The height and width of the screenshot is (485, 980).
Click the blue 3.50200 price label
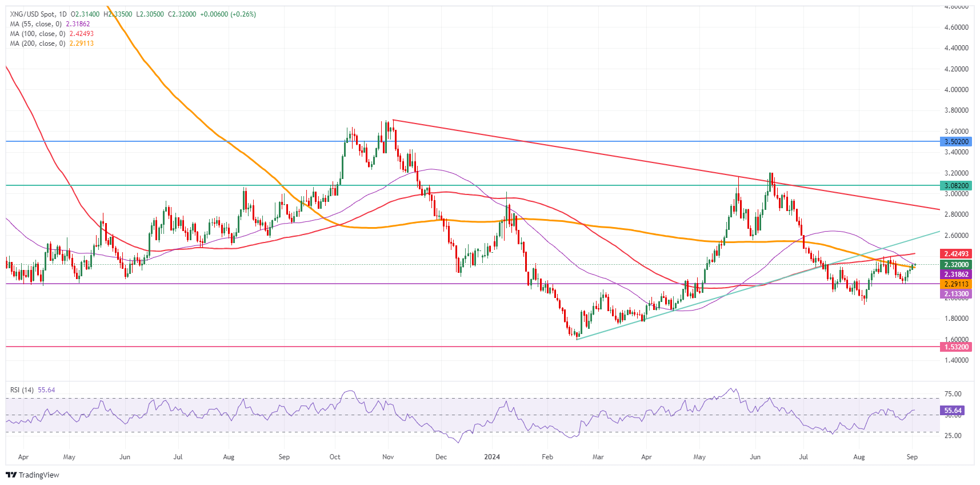(x=955, y=141)
